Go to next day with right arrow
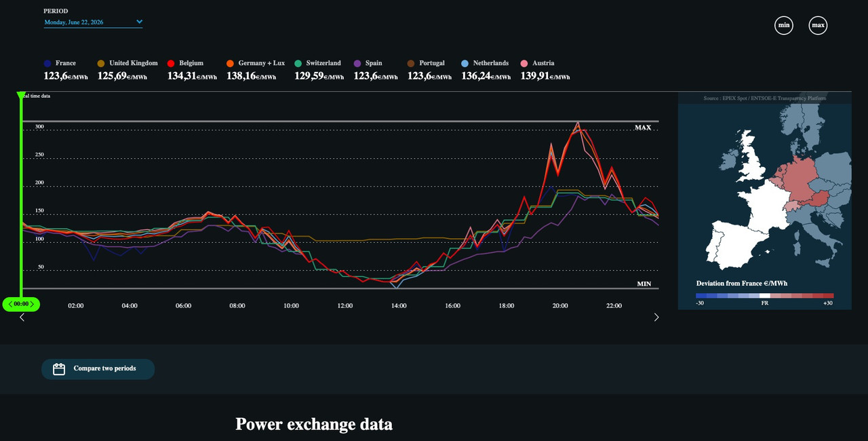Image resolution: width=868 pixels, height=441 pixels. tap(656, 317)
